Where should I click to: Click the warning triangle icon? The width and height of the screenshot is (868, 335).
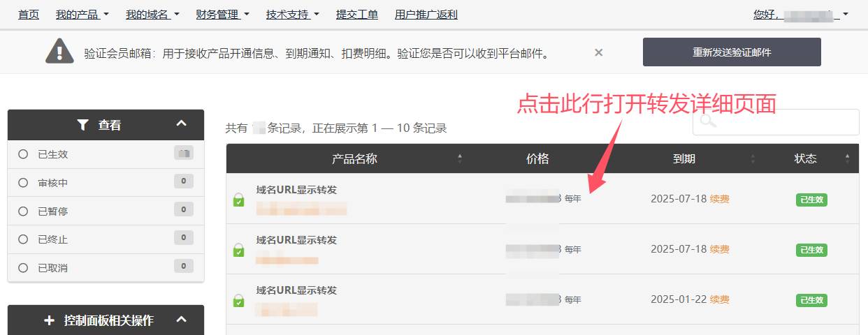(59, 51)
